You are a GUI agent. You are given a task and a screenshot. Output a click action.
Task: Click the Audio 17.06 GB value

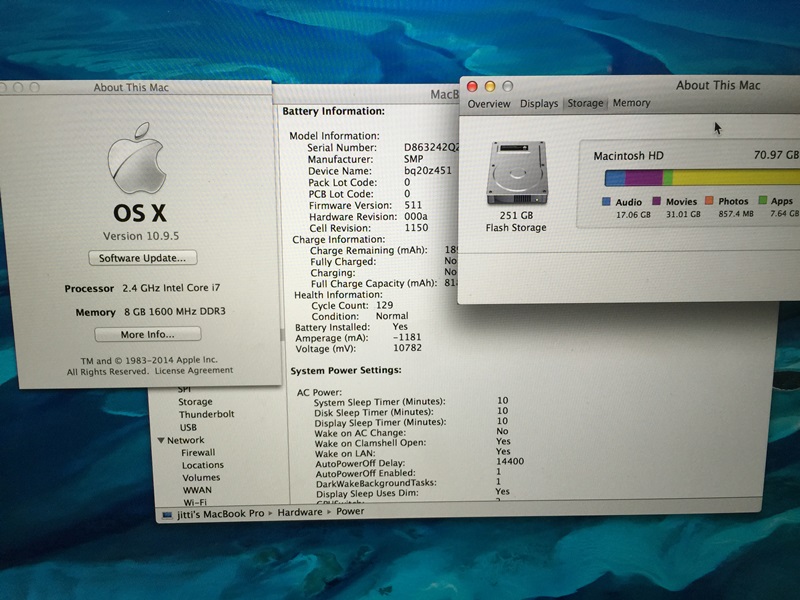pyautogui.click(x=633, y=215)
